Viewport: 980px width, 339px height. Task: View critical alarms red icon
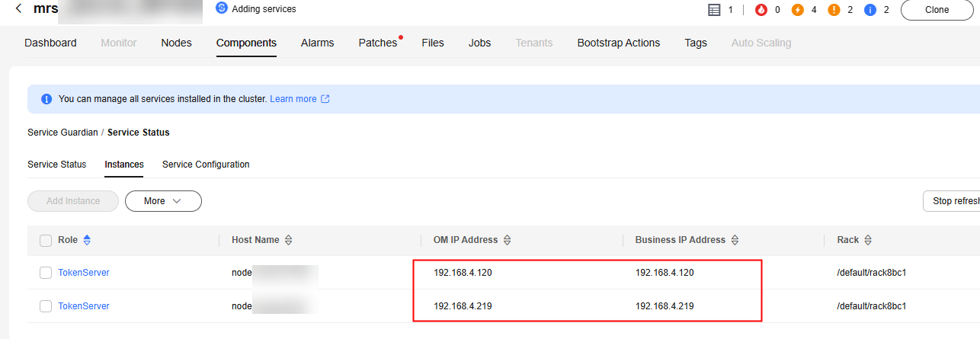761,10
